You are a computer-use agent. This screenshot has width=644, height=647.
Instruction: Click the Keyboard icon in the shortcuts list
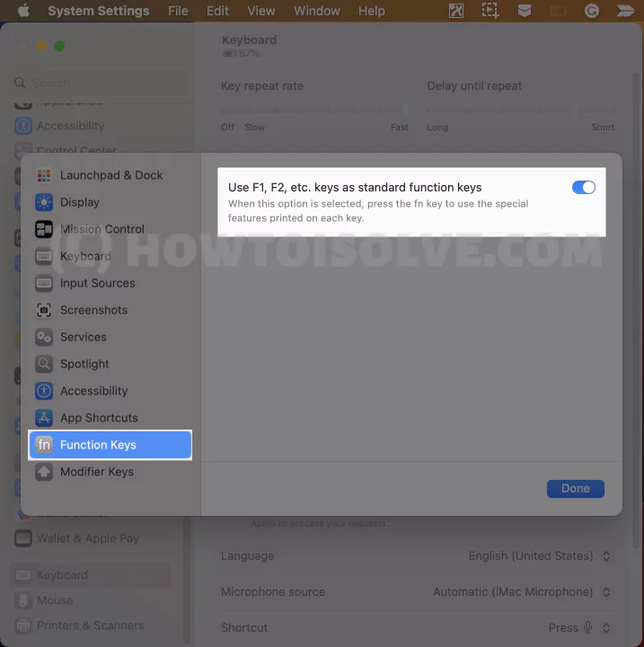click(44, 256)
